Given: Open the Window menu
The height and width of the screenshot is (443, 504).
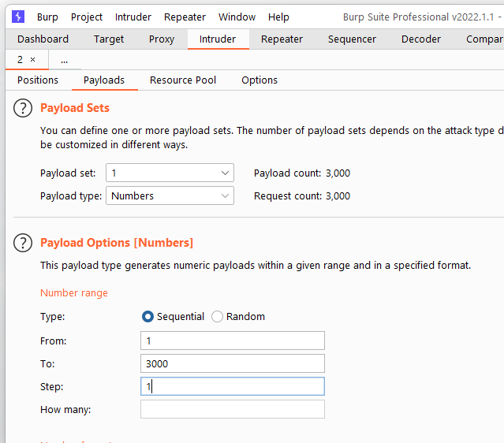Looking at the screenshot, I should [237, 17].
